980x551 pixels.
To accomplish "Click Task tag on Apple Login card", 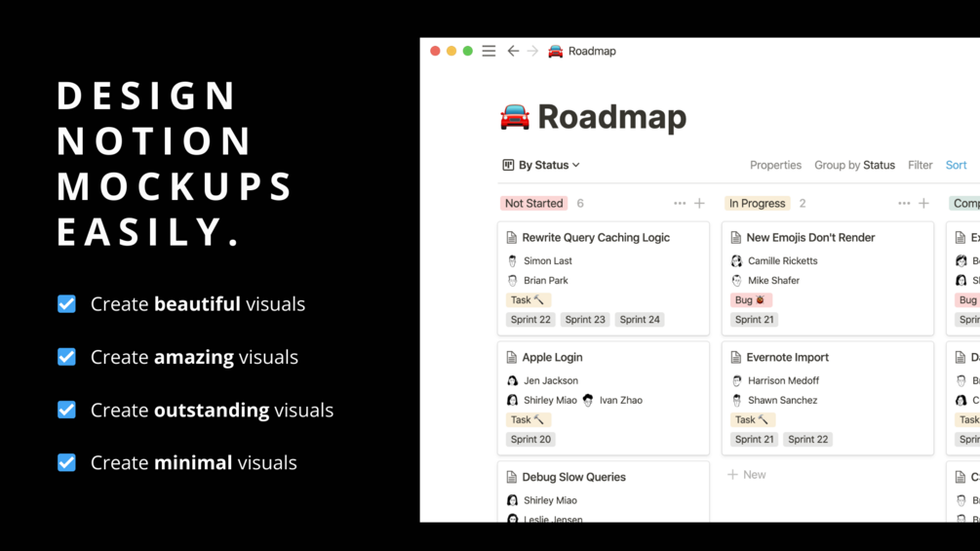I will point(528,419).
